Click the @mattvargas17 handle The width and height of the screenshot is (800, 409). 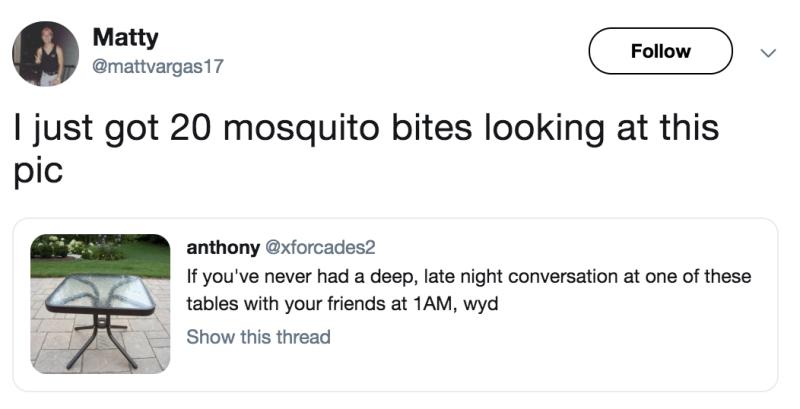point(158,67)
